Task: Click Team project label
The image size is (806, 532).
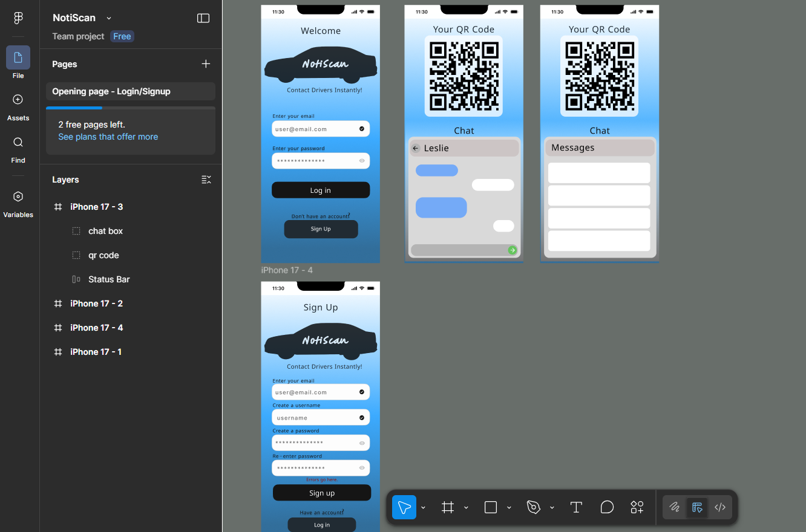Action: [x=78, y=36]
